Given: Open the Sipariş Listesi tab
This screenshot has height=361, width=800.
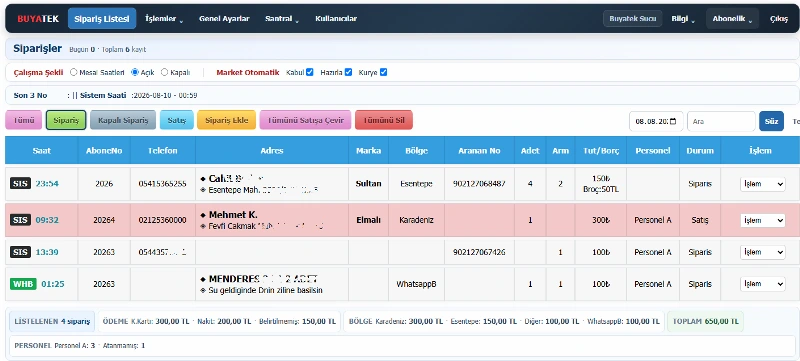Looking at the screenshot, I should (102, 19).
